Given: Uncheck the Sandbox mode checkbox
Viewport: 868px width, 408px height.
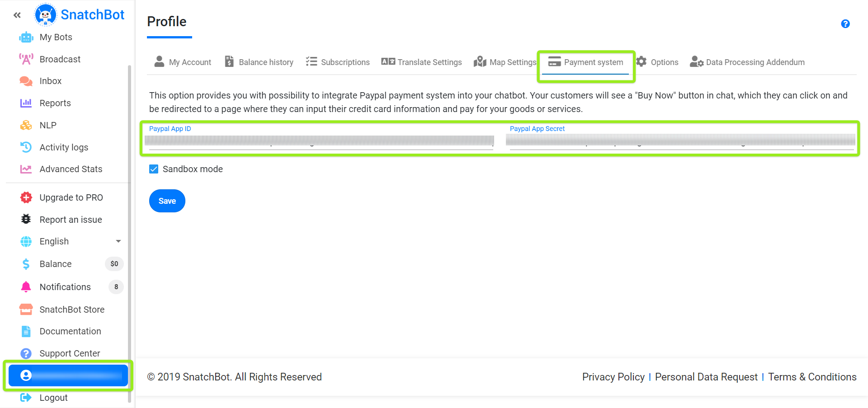Looking at the screenshot, I should click(x=154, y=169).
